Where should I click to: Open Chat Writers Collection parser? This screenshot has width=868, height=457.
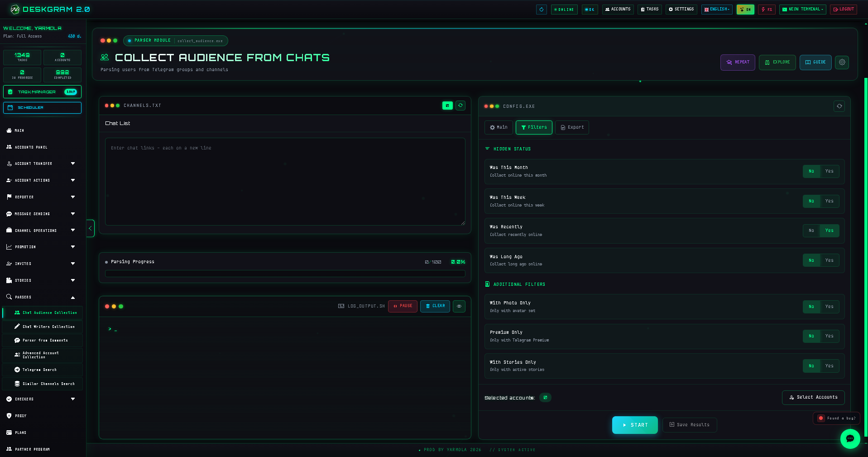pyautogui.click(x=43, y=327)
